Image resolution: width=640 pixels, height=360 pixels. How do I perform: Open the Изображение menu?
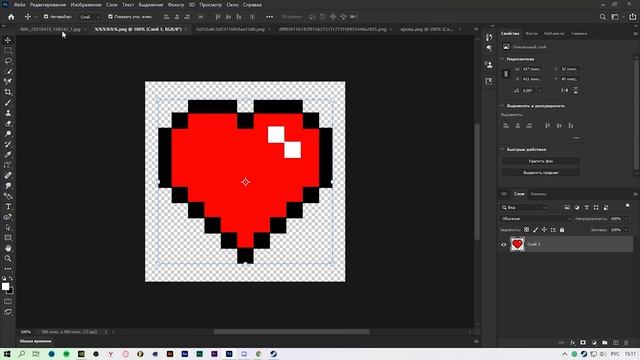pyautogui.click(x=86, y=4)
